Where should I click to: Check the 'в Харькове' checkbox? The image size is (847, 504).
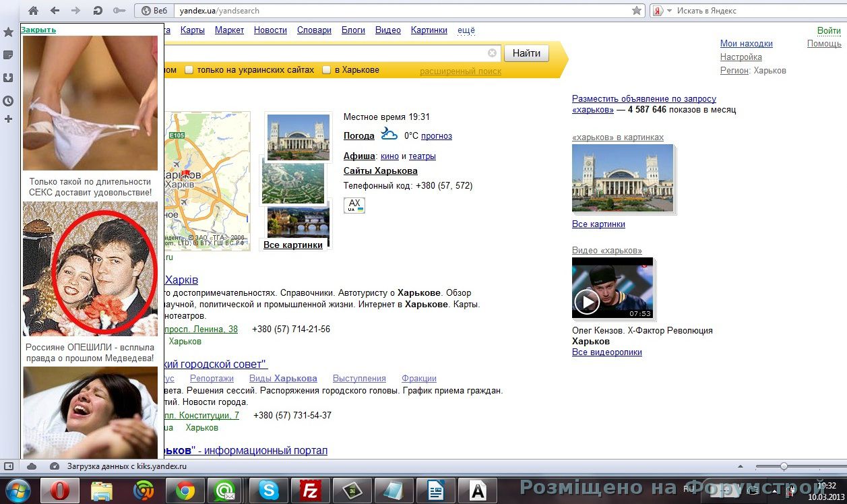tap(327, 70)
